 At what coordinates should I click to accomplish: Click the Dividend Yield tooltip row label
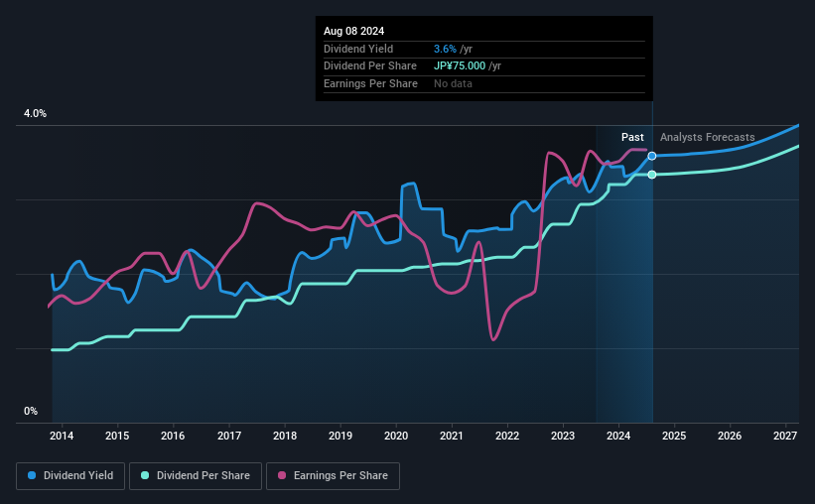[x=358, y=49]
